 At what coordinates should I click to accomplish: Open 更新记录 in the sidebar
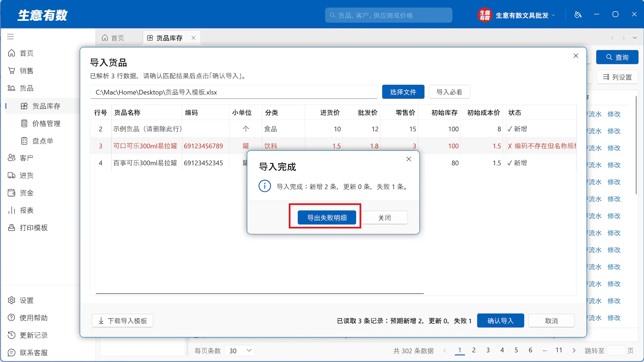tap(28, 335)
